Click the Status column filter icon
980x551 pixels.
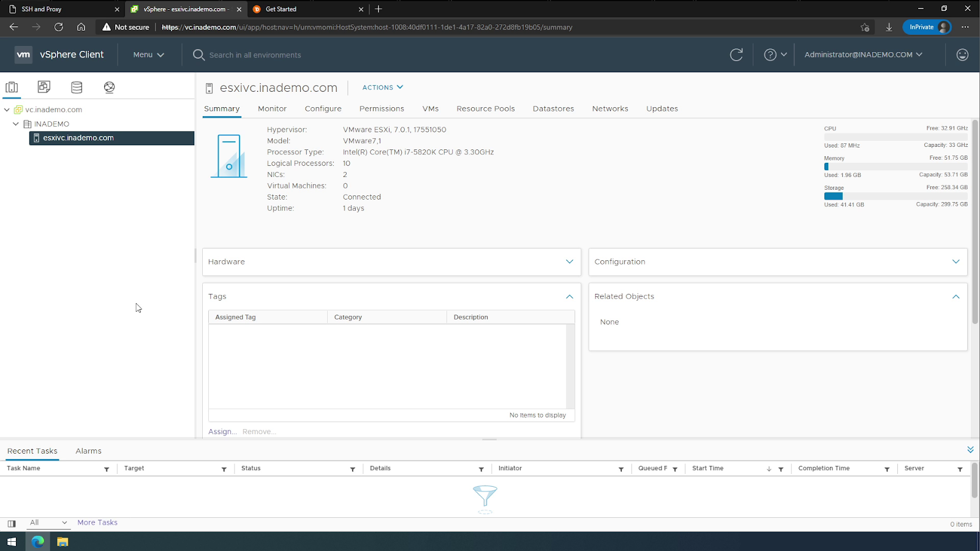tap(352, 469)
